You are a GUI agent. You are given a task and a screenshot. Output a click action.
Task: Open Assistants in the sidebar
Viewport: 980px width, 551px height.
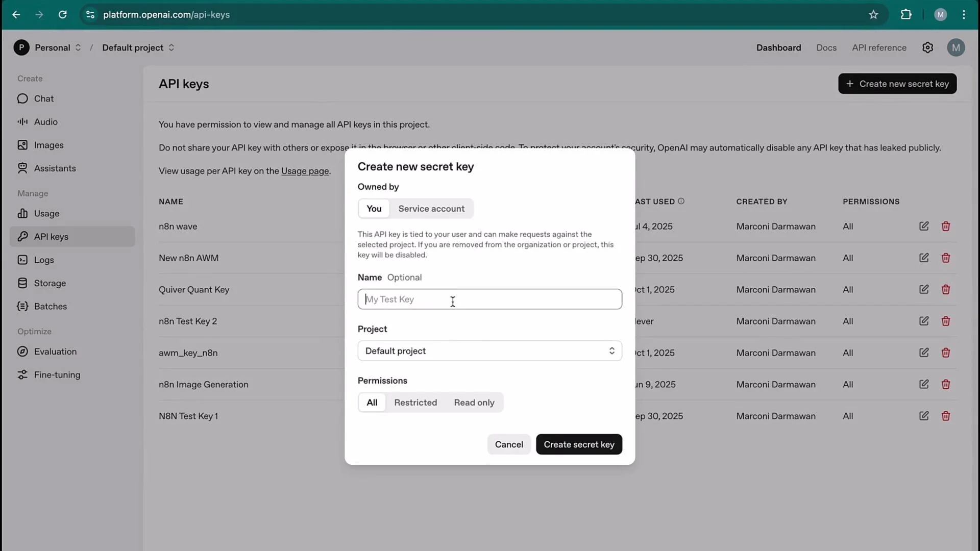(72, 168)
